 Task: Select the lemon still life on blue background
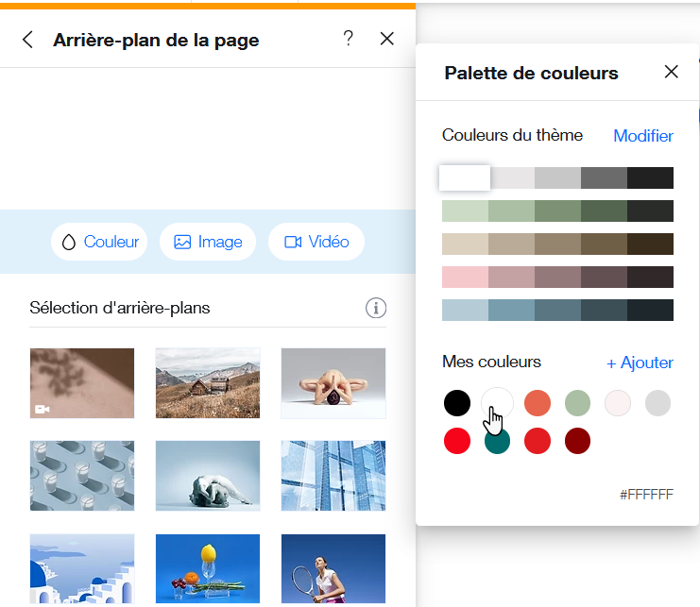tap(208, 569)
